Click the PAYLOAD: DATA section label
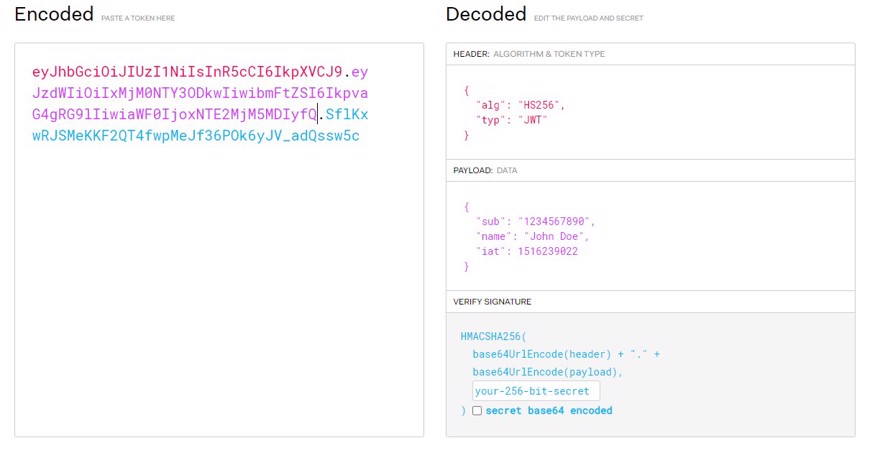 coord(485,170)
